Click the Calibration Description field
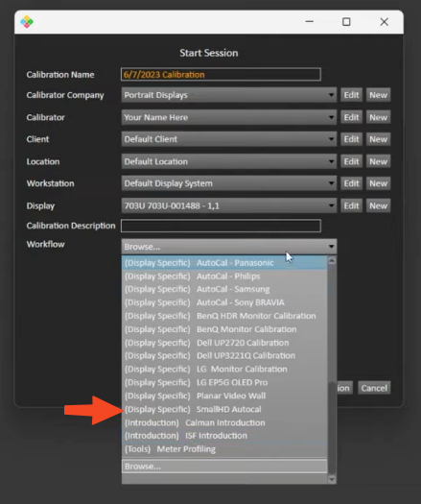The image size is (421, 504). point(221,226)
